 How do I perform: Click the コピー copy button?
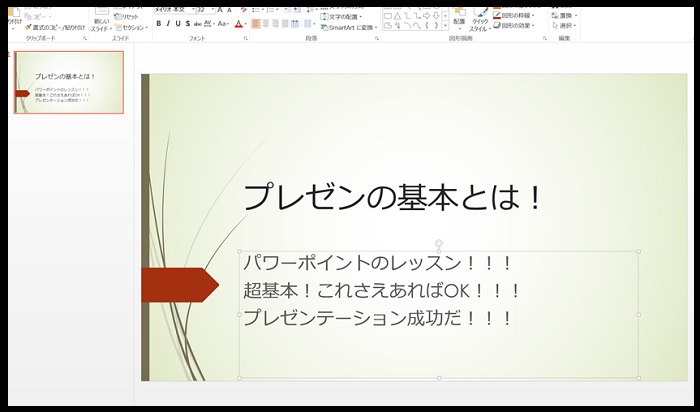point(38,17)
